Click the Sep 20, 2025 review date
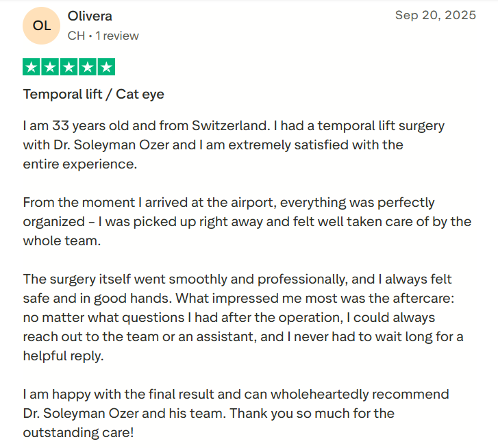 click(x=435, y=15)
